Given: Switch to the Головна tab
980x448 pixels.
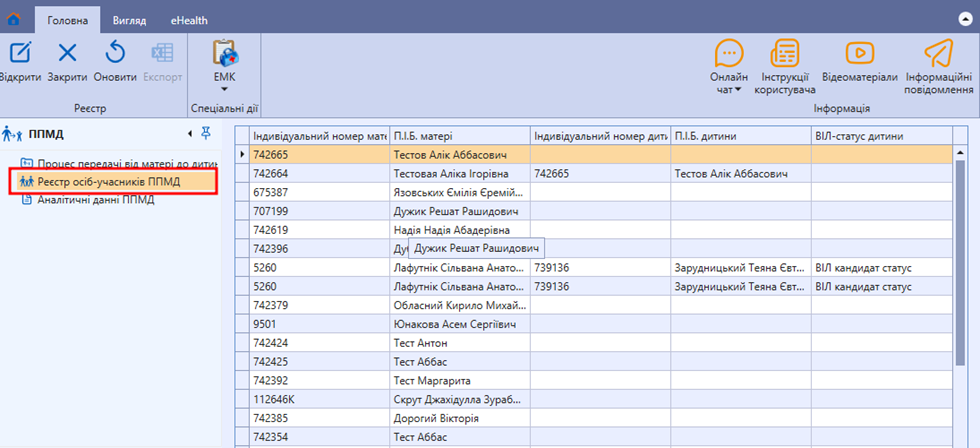Looking at the screenshot, I should pyautogui.click(x=68, y=21).
